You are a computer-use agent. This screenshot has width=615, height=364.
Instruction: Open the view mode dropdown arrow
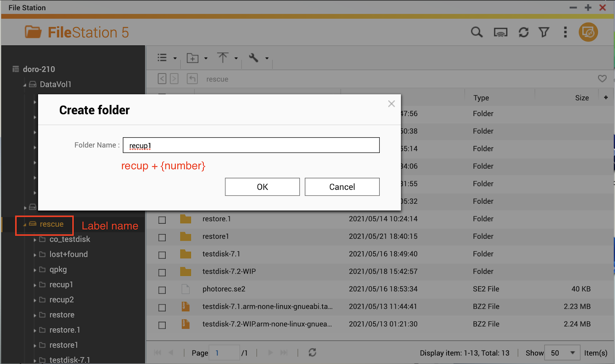point(175,58)
